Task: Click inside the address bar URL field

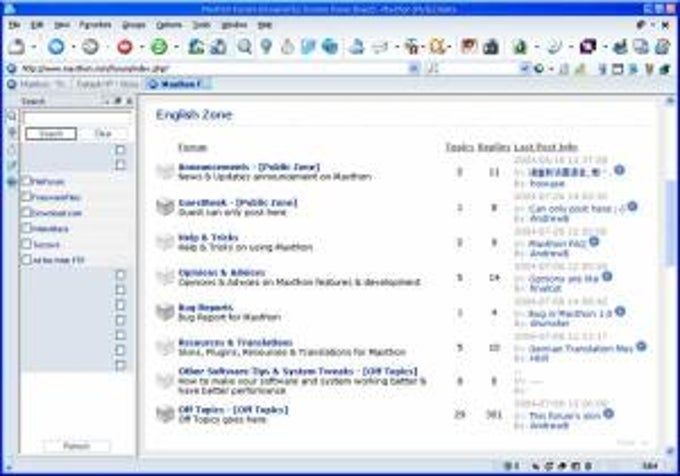Action: pos(213,68)
